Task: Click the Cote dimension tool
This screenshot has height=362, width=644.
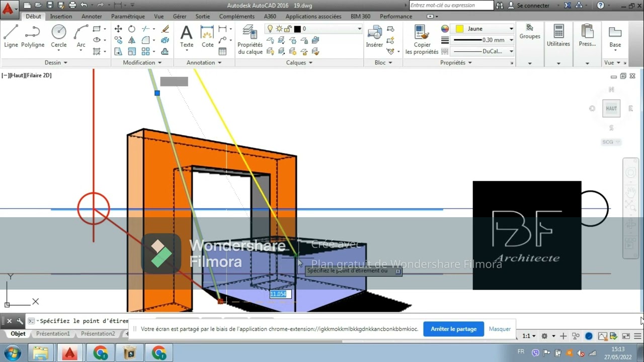Action: [x=208, y=36]
